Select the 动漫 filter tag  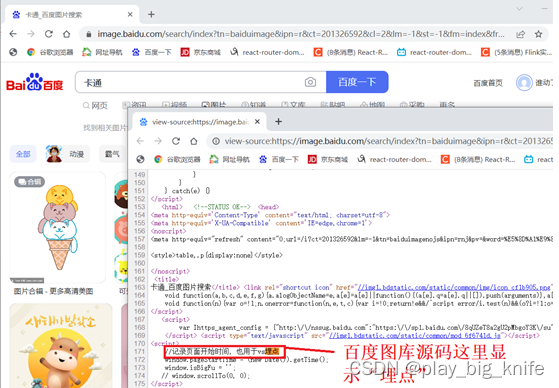[x=67, y=154]
